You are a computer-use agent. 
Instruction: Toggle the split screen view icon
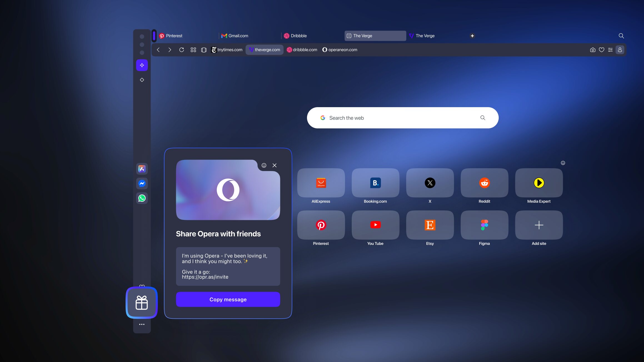pyautogui.click(x=204, y=50)
